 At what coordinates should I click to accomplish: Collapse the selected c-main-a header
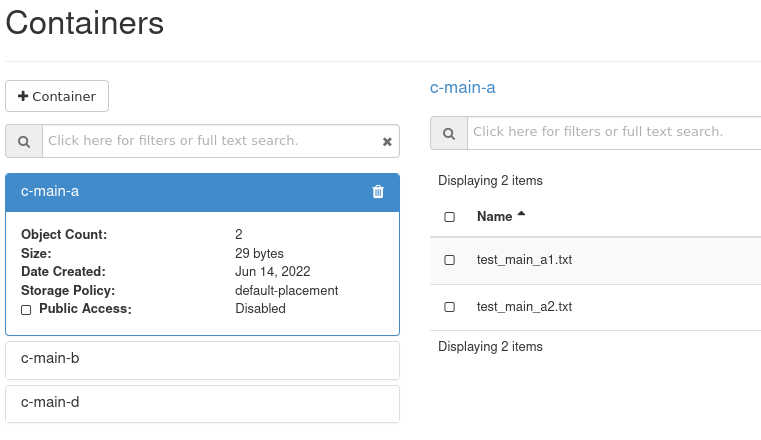(x=50, y=191)
